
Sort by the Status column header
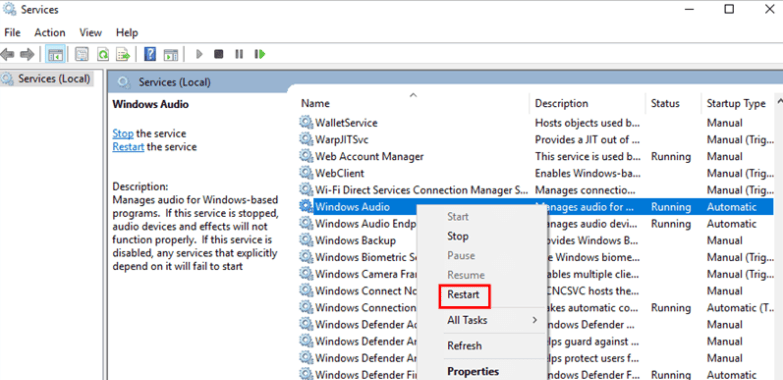coord(665,103)
